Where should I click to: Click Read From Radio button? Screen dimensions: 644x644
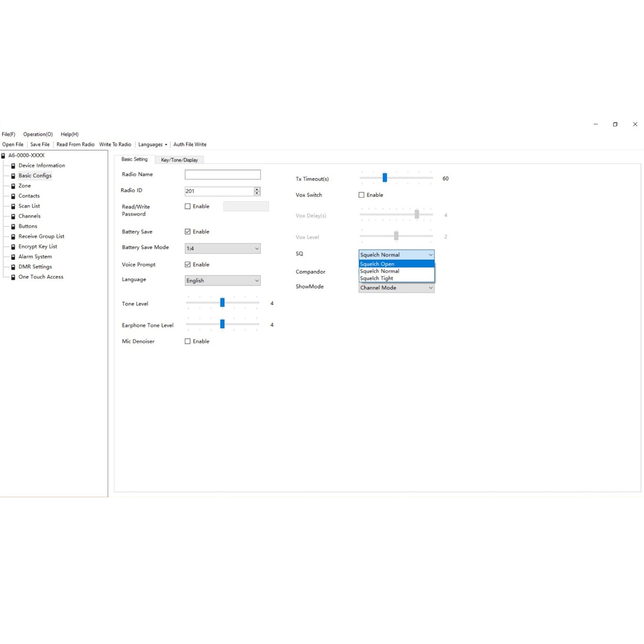[75, 144]
